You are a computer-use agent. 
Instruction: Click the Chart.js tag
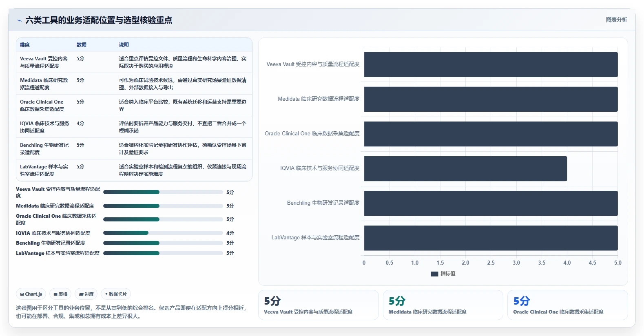[31, 294]
